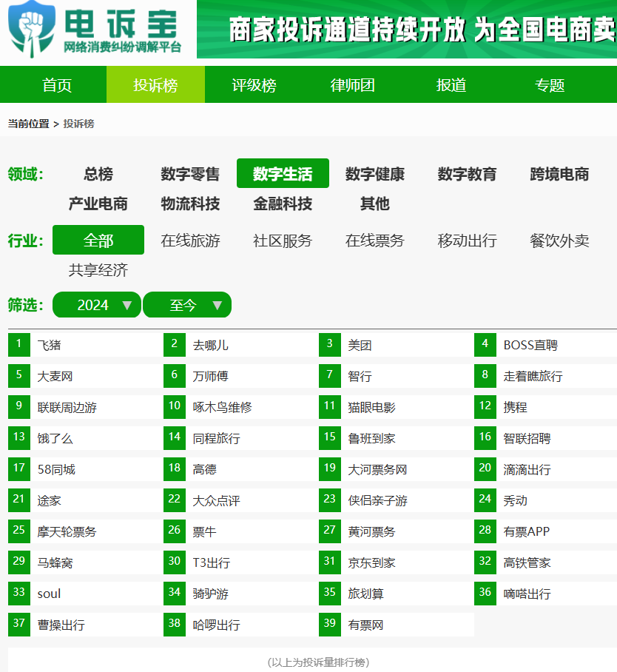Open rank 12 携程 entry
Screen dimensions: 617x672
(x=545, y=407)
